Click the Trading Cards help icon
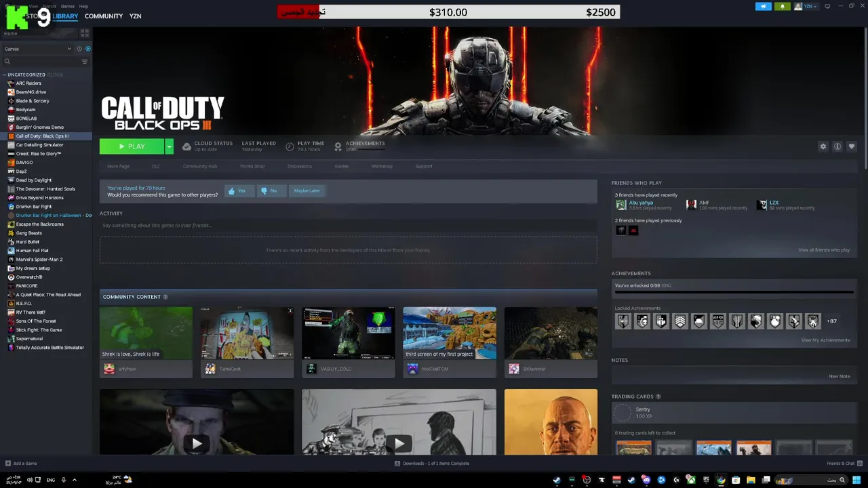Viewport: 868px width, 488px height. [658, 396]
